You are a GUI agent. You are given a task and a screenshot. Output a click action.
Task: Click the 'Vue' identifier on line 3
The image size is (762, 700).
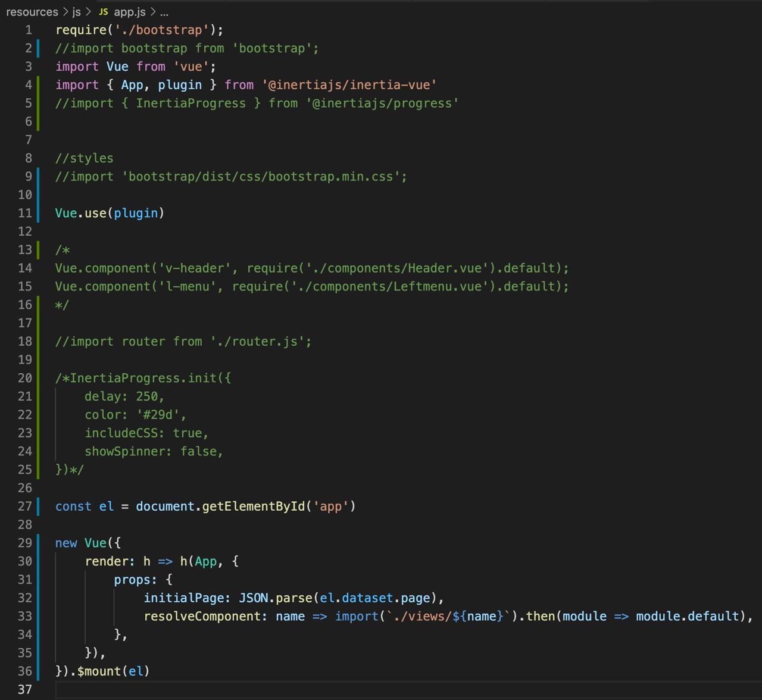pyautogui.click(x=117, y=67)
